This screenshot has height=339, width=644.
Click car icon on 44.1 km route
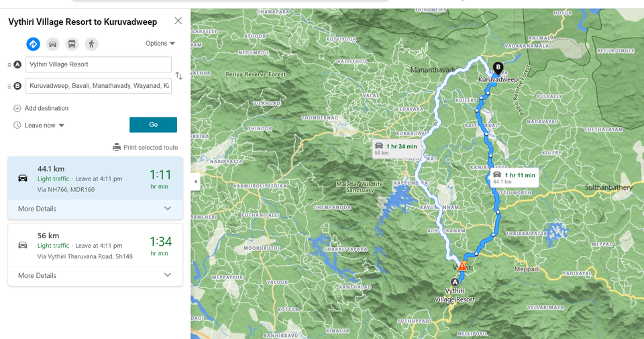23,179
